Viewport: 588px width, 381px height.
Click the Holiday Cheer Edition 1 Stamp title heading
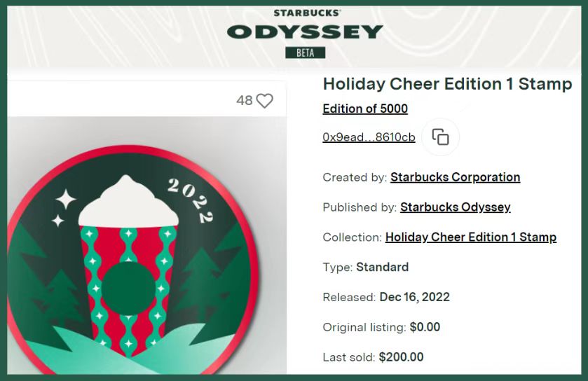pos(447,84)
